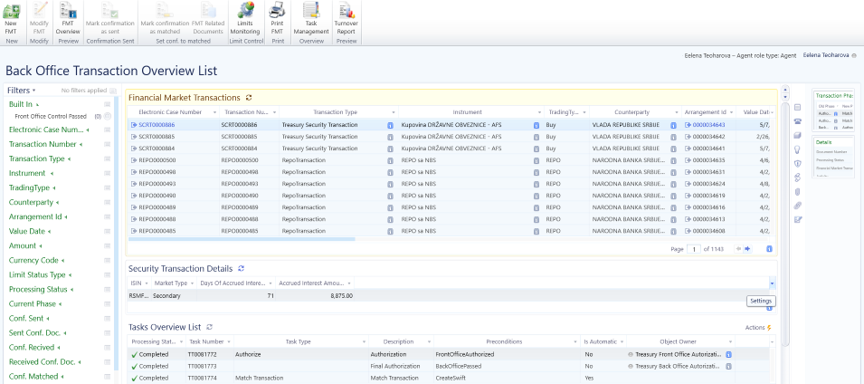The image size is (864, 384).
Task: Click the TT0081772 task number cell
Action: click(209, 354)
